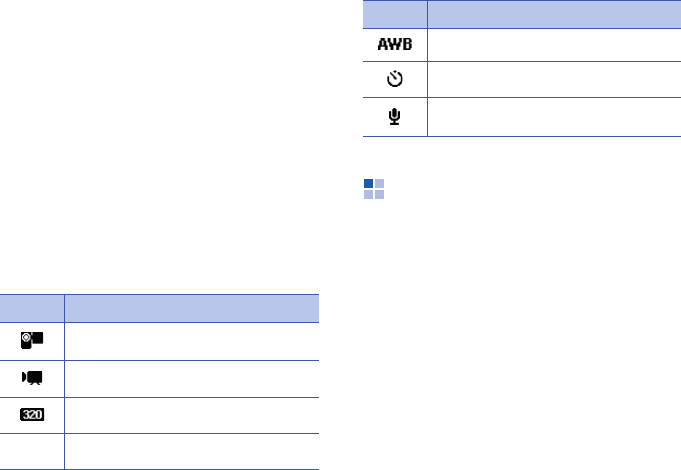Screen dimensions: 681x470
Task: Toggle the microphone audio icon
Action: click(x=394, y=116)
